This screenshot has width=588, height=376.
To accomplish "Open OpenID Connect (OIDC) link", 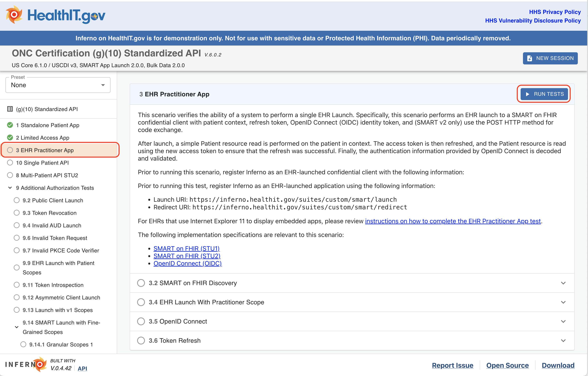I will pyautogui.click(x=187, y=263).
